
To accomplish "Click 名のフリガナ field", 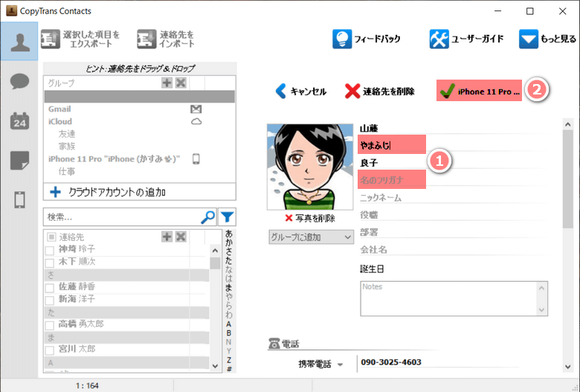I will 392,179.
